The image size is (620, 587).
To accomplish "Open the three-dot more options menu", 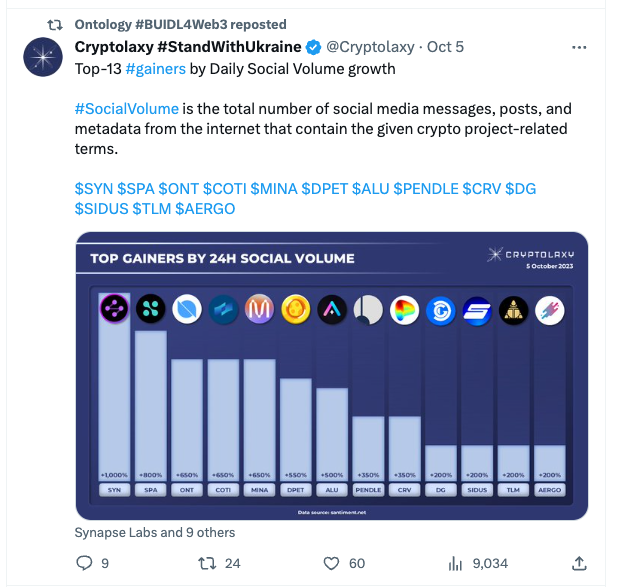I will pyautogui.click(x=579, y=47).
